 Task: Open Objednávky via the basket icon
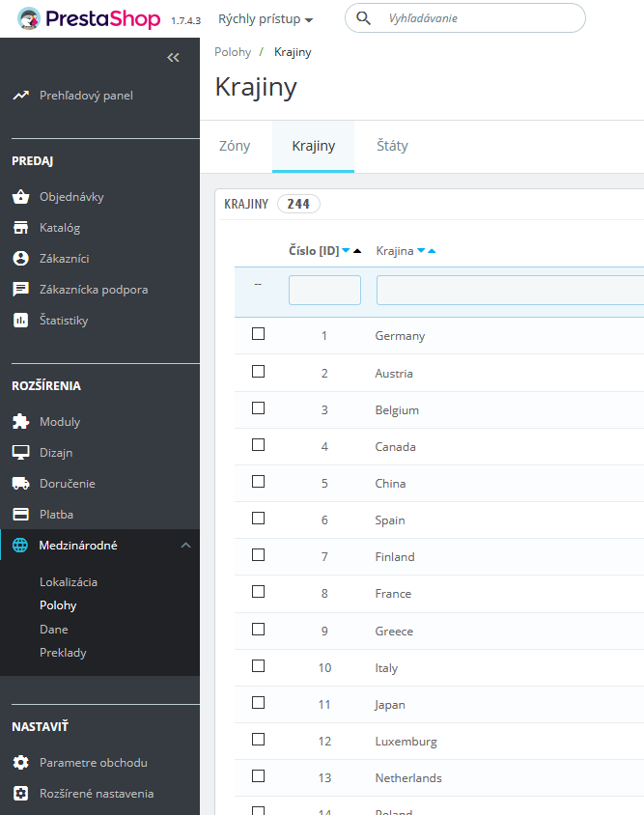[x=21, y=196]
